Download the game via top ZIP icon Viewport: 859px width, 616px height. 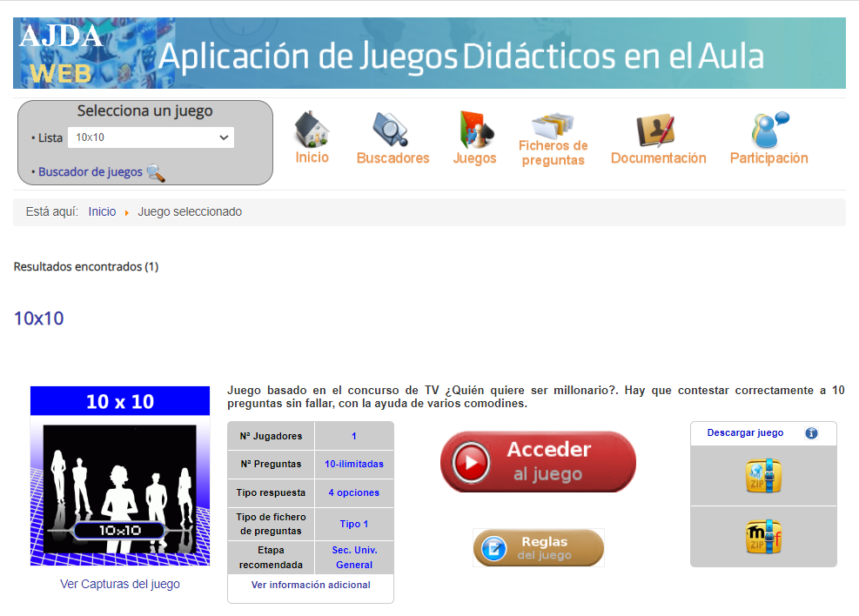763,476
